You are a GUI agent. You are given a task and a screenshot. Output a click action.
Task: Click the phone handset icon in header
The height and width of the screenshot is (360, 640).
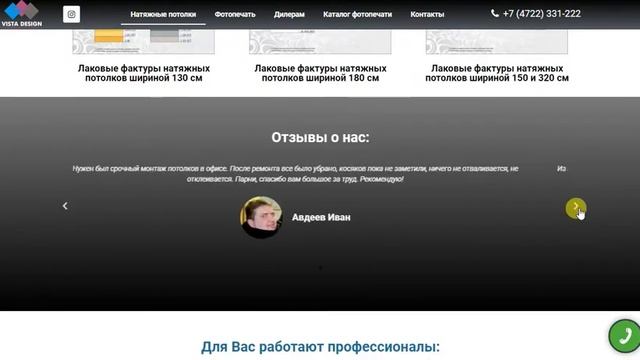[495, 13]
